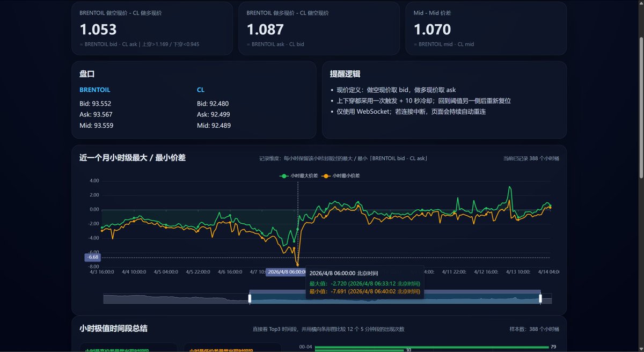Click the Mid: 92.489 value
644x352 pixels.
tap(214, 126)
